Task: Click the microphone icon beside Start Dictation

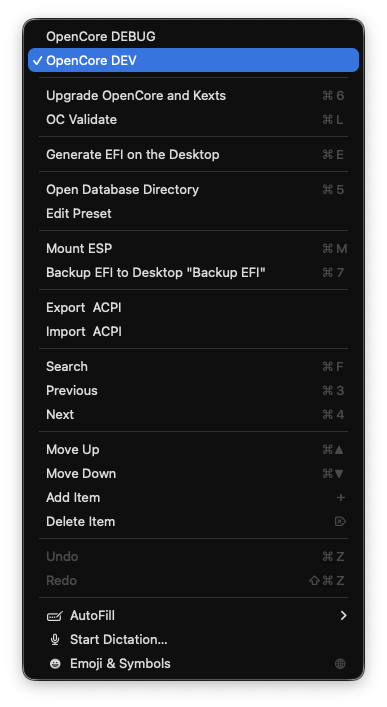Action: (55, 640)
